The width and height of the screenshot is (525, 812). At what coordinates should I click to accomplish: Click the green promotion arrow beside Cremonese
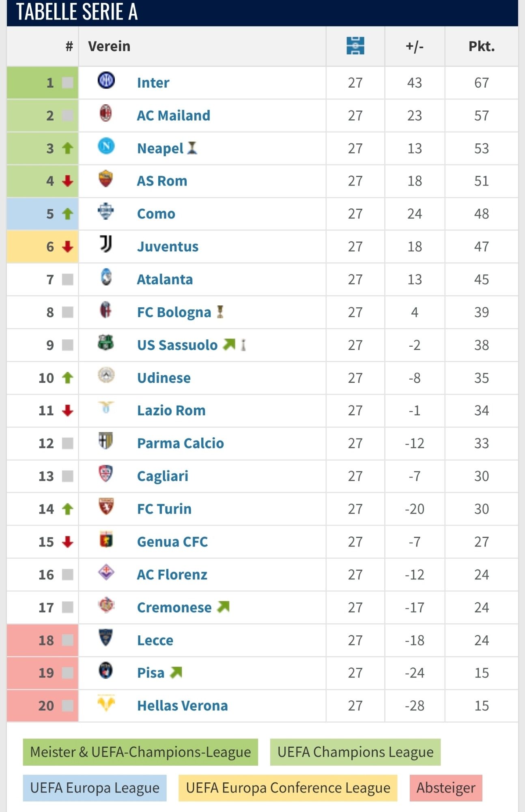[224, 607]
